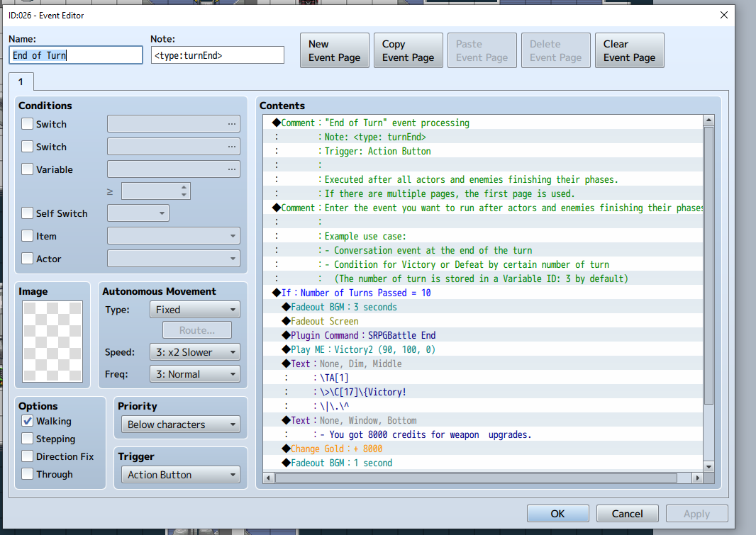Screen dimensions: 756x535
Task: Click the Cancel button
Action: coord(627,513)
